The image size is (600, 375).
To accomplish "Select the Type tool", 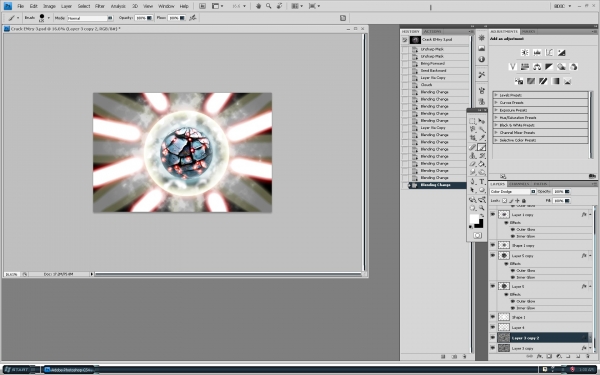I will [x=482, y=182].
